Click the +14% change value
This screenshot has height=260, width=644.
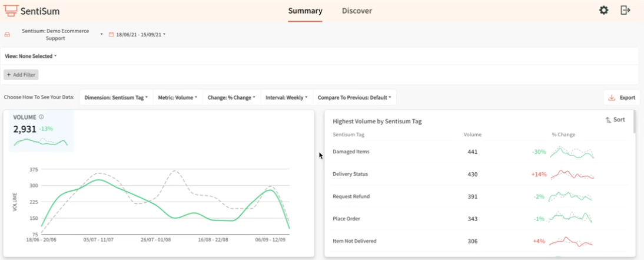(x=539, y=175)
